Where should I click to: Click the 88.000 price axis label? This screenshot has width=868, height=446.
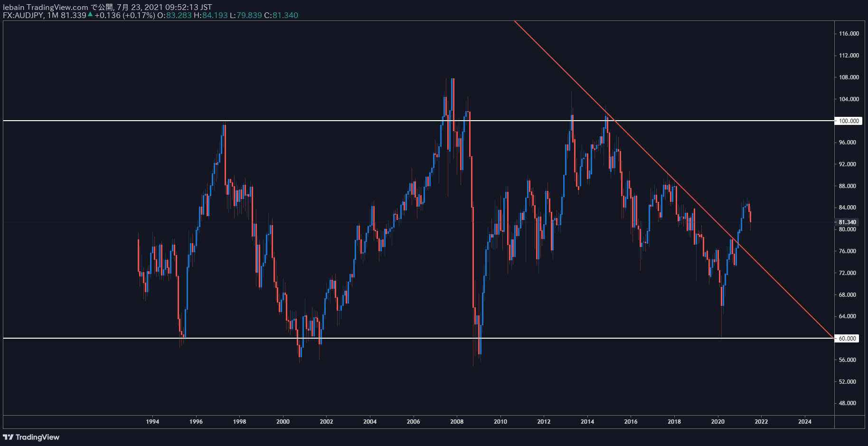[847, 186]
